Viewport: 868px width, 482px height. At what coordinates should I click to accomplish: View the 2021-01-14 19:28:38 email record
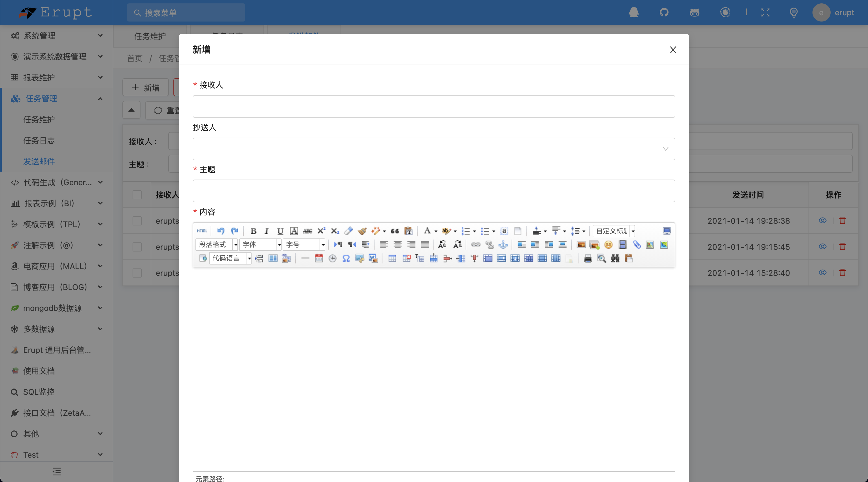822,221
